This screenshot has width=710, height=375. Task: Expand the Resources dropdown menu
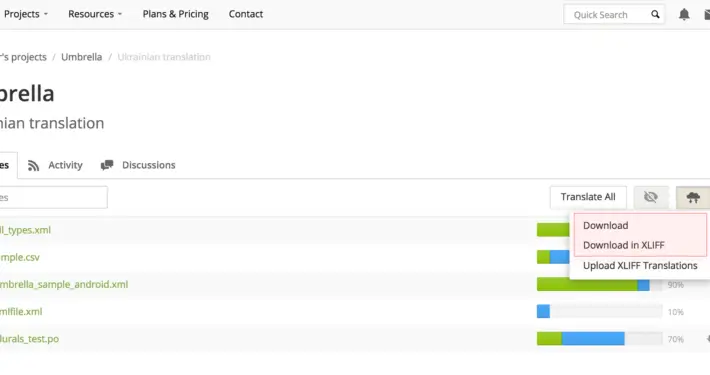point(95,14)
